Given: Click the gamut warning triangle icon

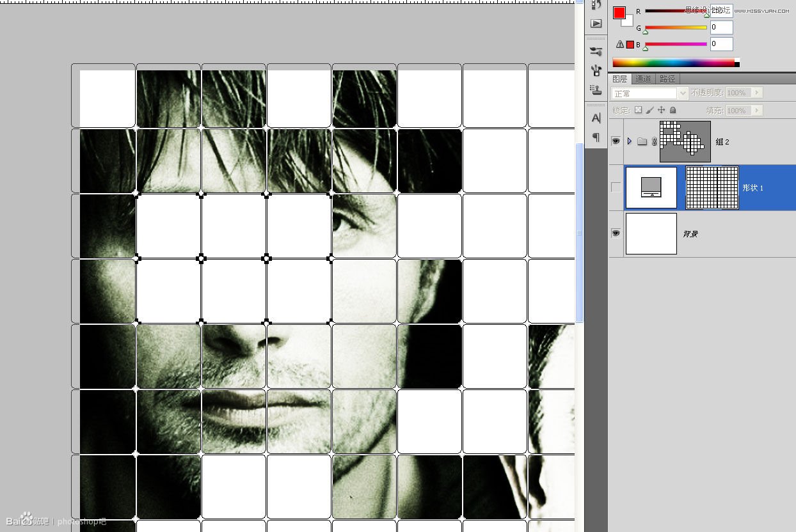Looking at the screenshot, I should (x=619, y=44).
